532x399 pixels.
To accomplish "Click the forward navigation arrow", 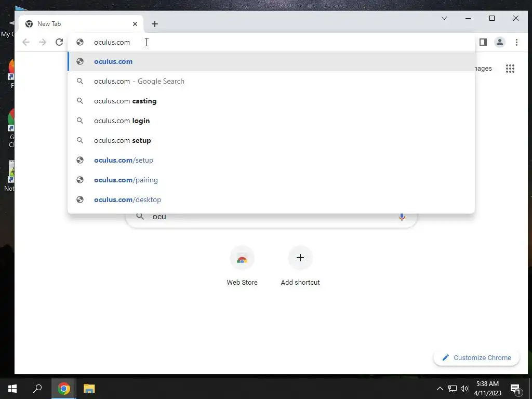I will pos(43,42).
